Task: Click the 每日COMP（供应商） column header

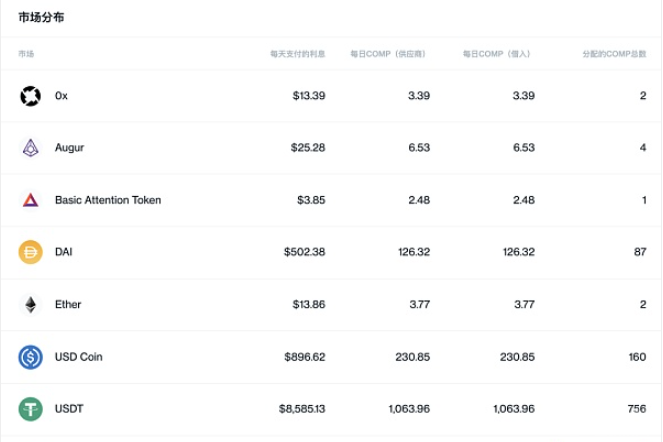Action: click(388, 54)
